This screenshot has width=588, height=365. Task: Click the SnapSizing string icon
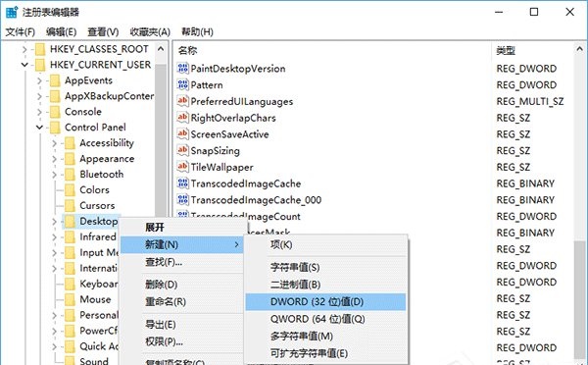click(x=182, y=150)
